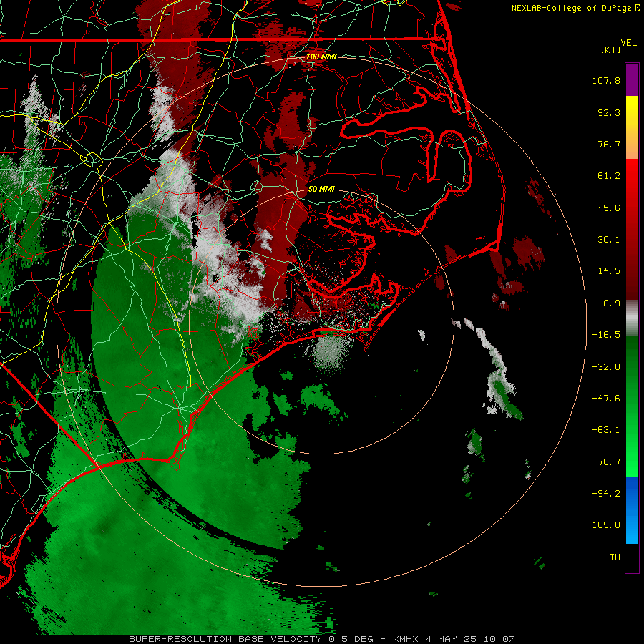
Task: Click the [KT] units label
Action: [x=611, y=49]
